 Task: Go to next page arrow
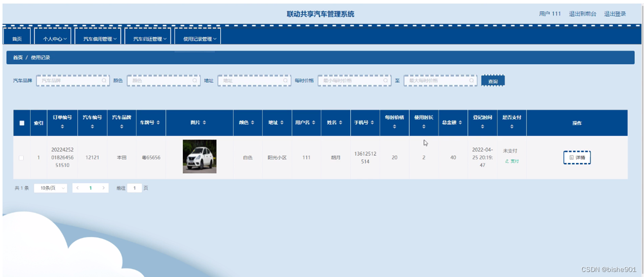[x=103, y=188]
